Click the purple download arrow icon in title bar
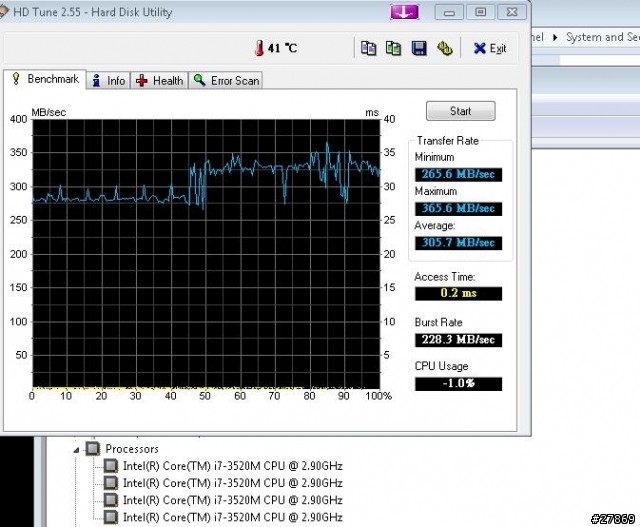 pos(404,12)
